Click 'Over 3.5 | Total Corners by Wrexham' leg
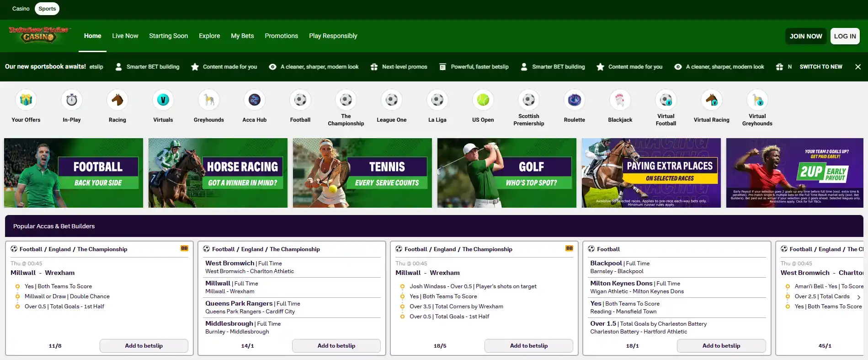 pos(456,306)
